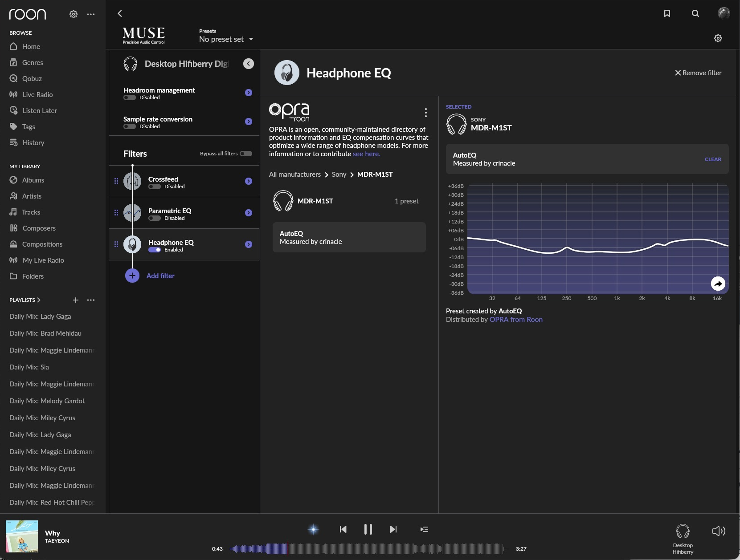Open Qobuz in the sidebar
740x560 pixels.
point(32,79)
